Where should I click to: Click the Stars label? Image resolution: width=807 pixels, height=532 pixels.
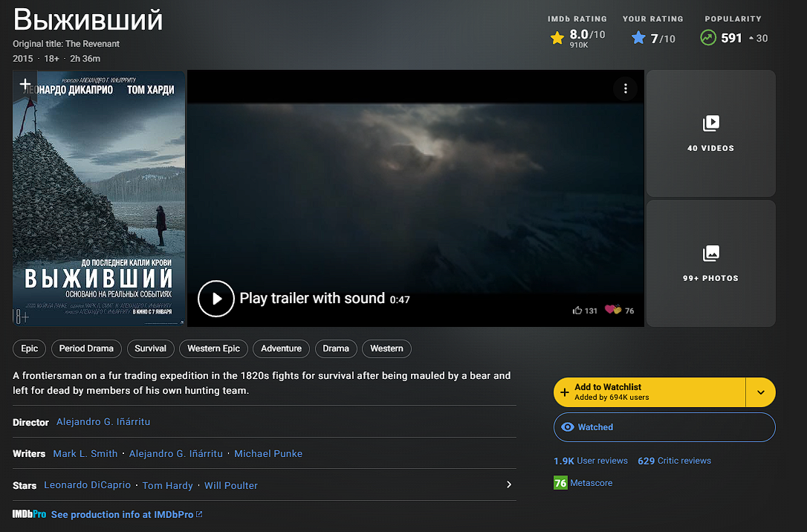click(25, 486)
